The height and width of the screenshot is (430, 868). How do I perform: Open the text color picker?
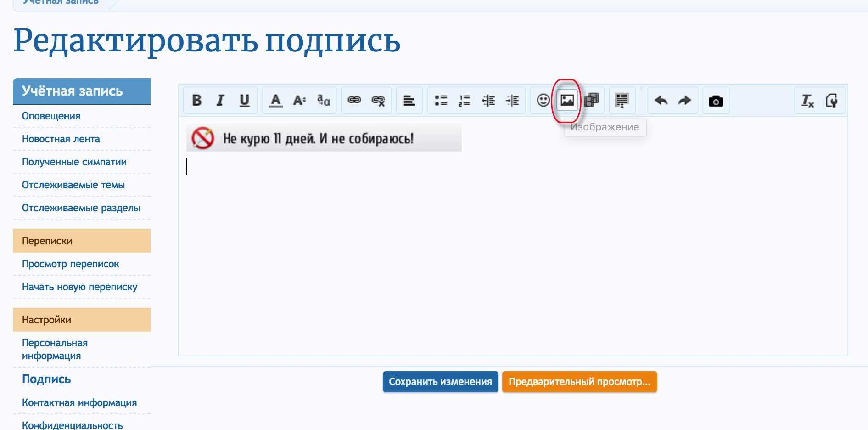pyautogui.click(x=275, y=100)
